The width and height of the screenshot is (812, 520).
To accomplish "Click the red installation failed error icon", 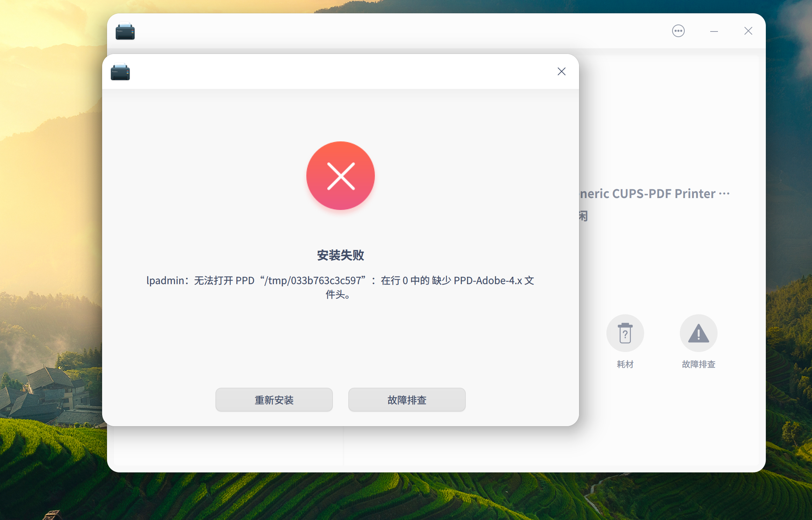I will (340, 176).
